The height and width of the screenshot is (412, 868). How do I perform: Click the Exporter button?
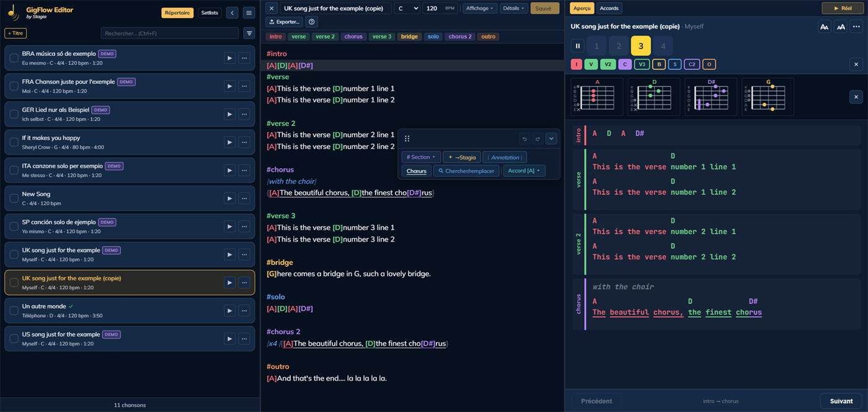pos(285,22)
